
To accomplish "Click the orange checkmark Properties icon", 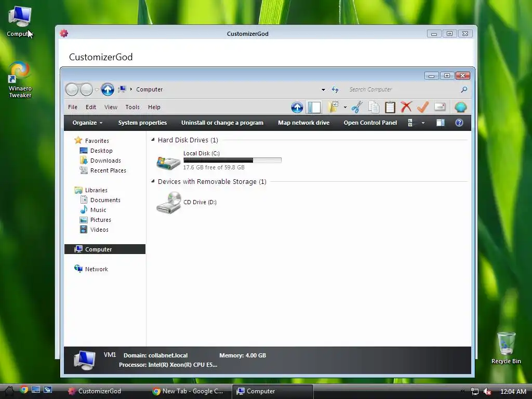I will pyautogui.click(x=423, y=107).
